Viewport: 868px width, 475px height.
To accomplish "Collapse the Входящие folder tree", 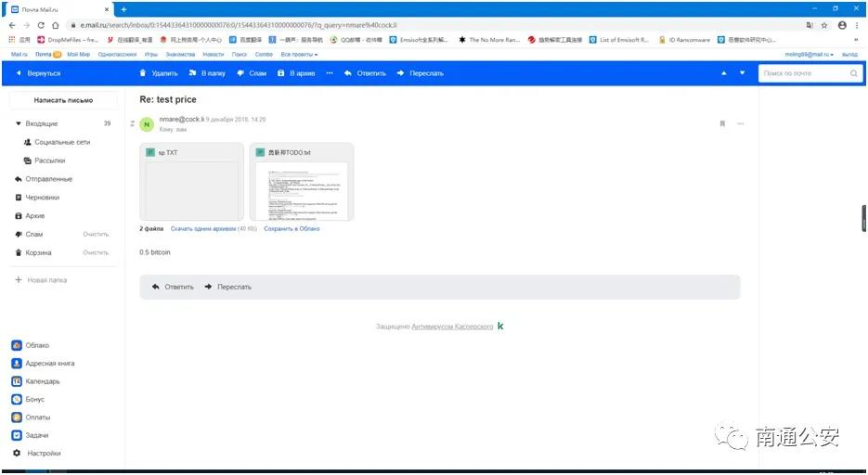I will tap(19, 124).
